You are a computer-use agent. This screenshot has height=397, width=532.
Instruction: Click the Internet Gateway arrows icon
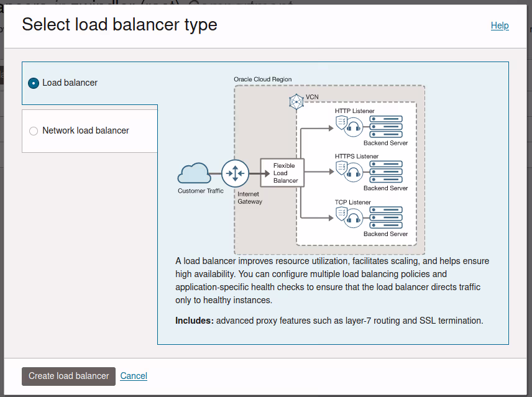coord(236,173)
